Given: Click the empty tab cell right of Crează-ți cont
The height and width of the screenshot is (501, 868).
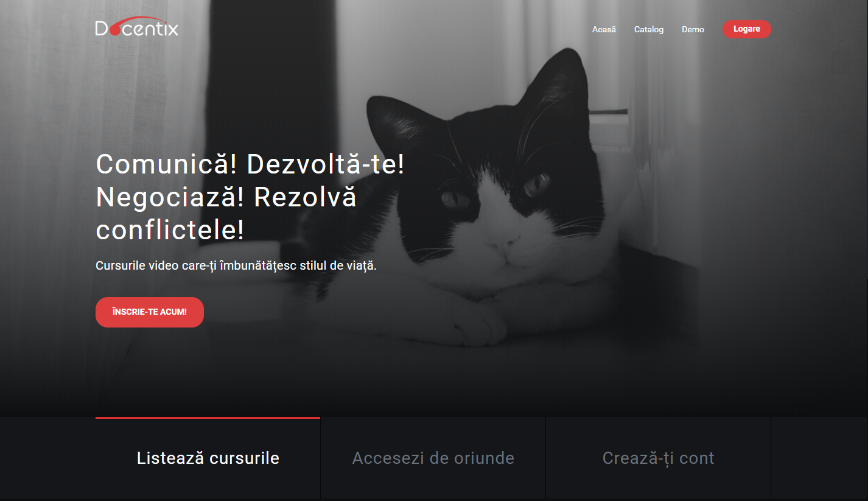Looking at the screenshot, I should pyautogui.click(x=819, y=458).
